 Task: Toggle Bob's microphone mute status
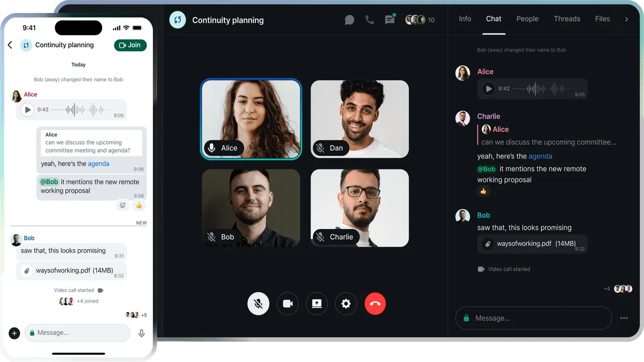click(212, 237)
